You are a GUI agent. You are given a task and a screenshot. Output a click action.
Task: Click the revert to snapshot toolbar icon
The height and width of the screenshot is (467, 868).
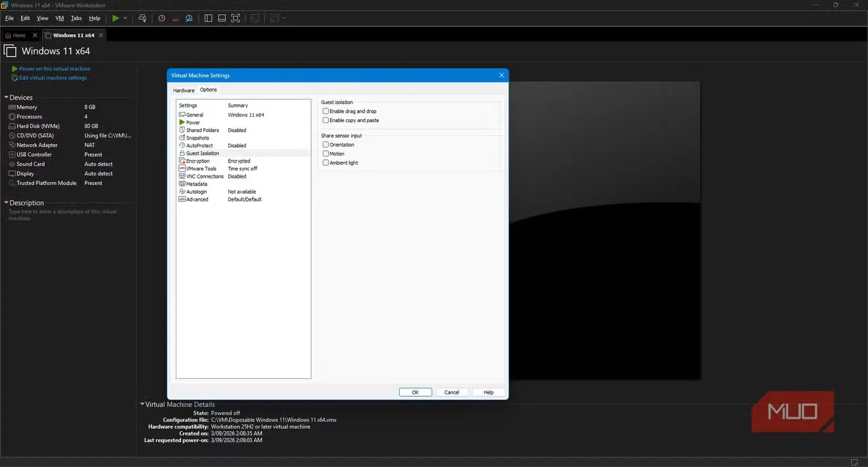(x=175, y=18)
